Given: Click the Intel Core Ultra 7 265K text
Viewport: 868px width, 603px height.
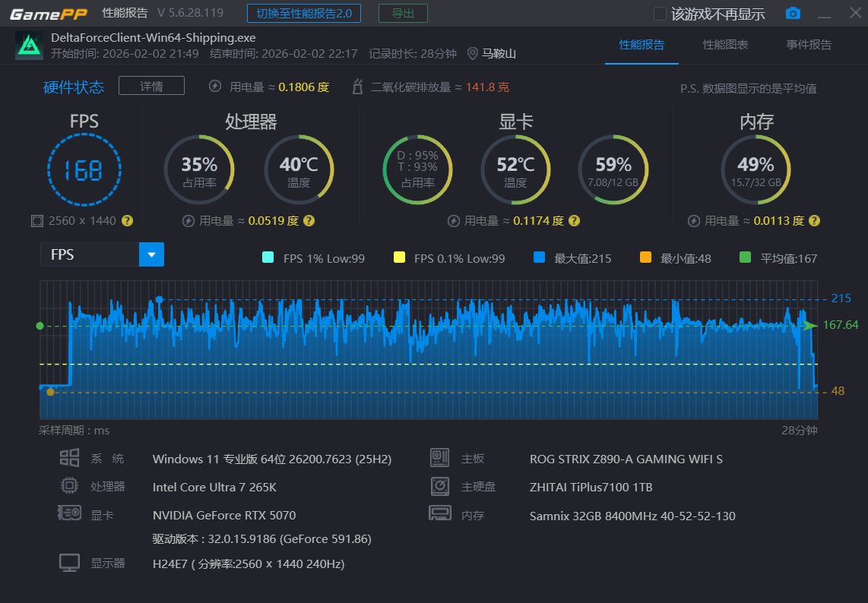Looking at the screenshot, I should click(x=214, y=488).
